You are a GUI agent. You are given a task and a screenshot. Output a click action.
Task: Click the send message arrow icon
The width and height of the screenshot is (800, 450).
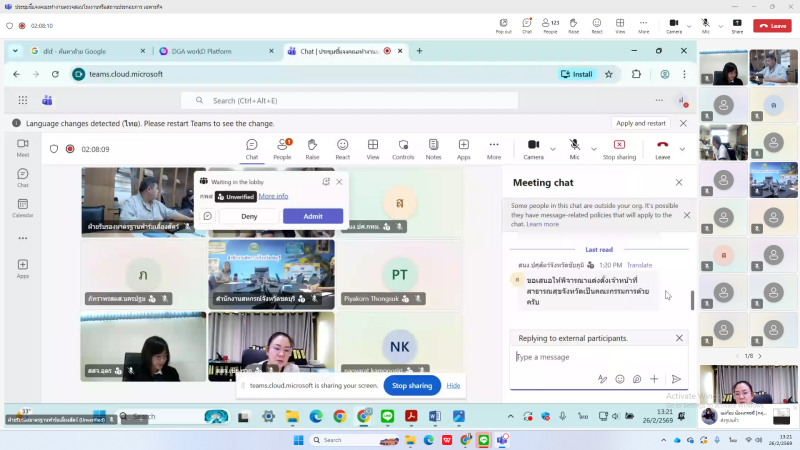(676, 379)
